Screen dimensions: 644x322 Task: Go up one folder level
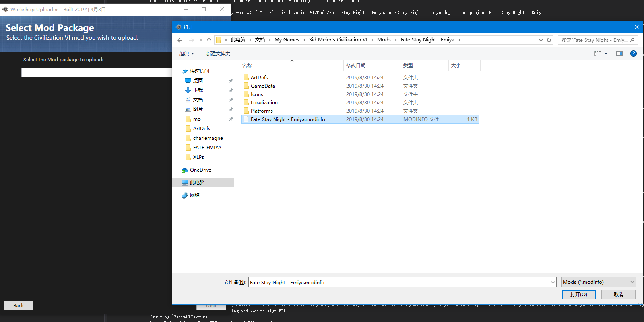(x=209, y=40)
